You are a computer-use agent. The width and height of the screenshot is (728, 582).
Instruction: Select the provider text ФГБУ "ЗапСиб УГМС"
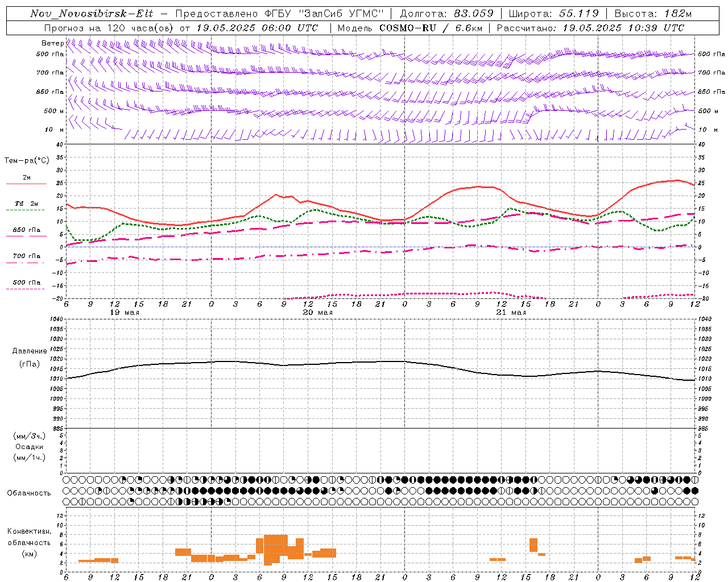tap(325, 14)
